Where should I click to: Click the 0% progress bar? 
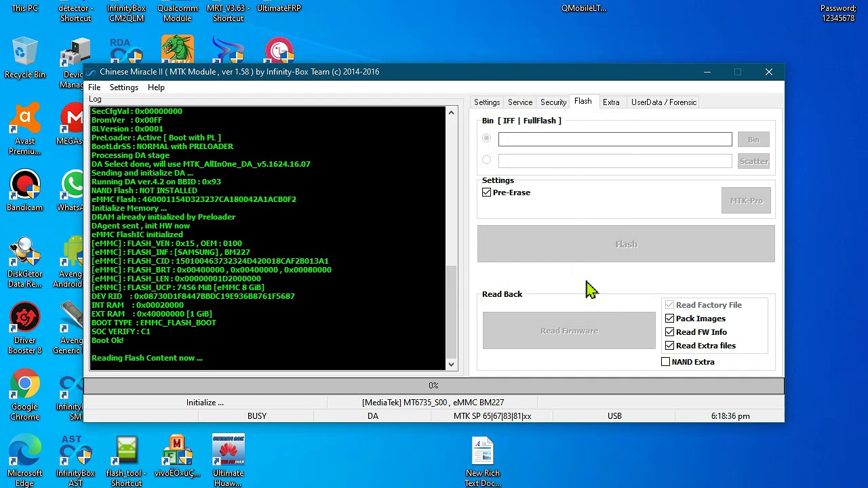click(433, 386)
